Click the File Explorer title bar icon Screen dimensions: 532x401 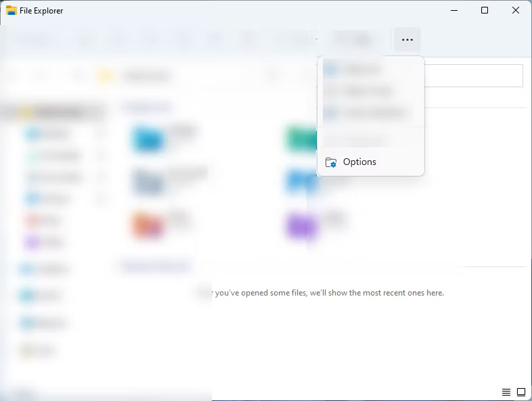(x=12, y=11)
